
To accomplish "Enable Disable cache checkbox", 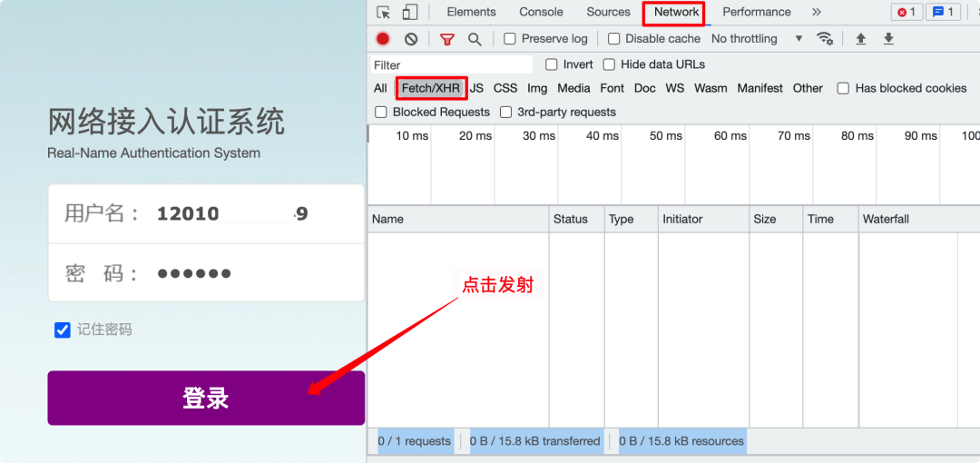I will (x=613, y=39).
